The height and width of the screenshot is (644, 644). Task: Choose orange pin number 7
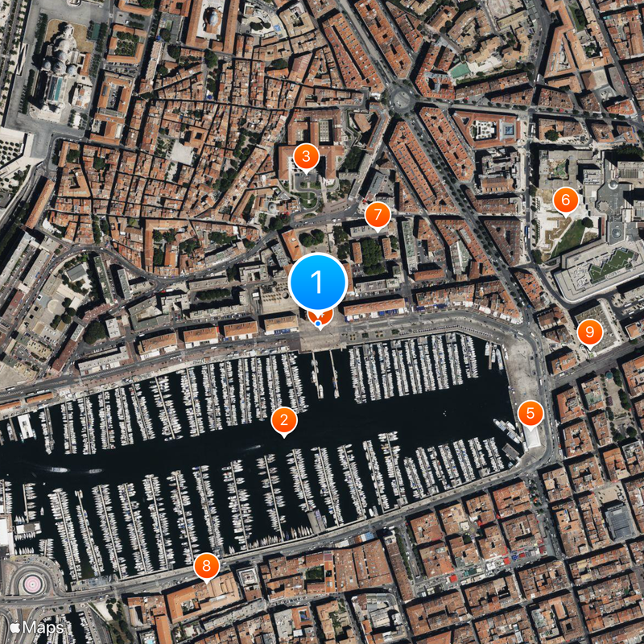click(378, 215)
